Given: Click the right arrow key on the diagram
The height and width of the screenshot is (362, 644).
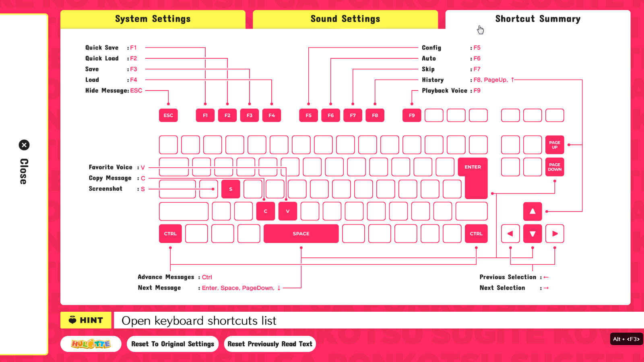Looking at the screenshot, I should click(x=555, y=234).
